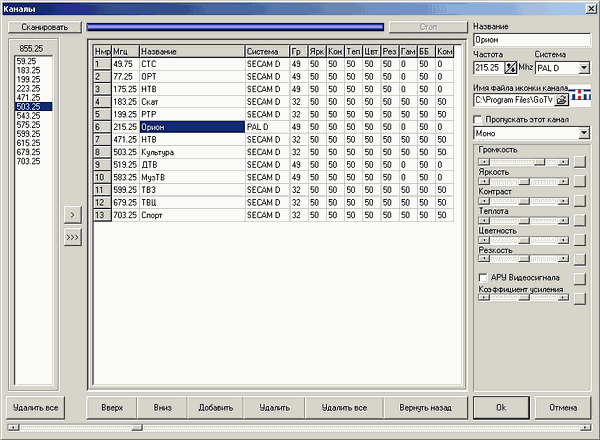Select frequency 223.25 in the left list
Screen dimensions: 600x440
tap(33, 88)
